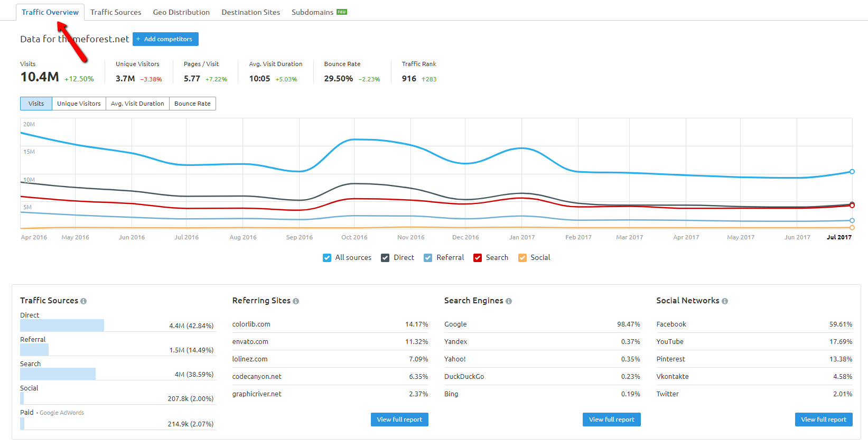Click the YouTube social network row

click(754, 342)
